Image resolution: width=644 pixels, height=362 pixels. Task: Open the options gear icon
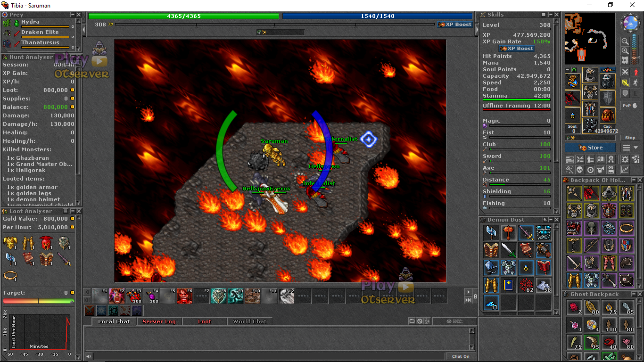pyautogui.click(x=625, y=160)
